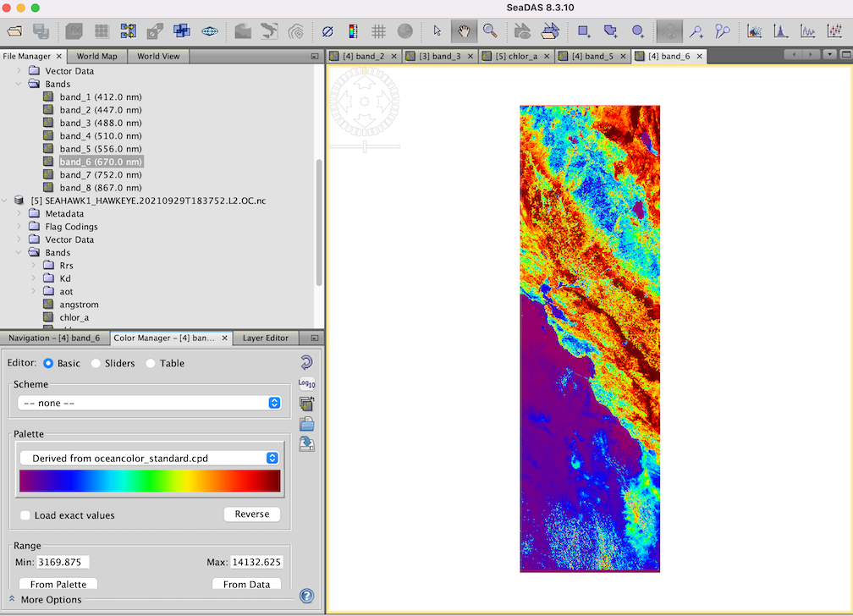Image resolution: width=853 pixels, height=616 pixels.
Task: Click the From Data range button
Action: [246, 584]
